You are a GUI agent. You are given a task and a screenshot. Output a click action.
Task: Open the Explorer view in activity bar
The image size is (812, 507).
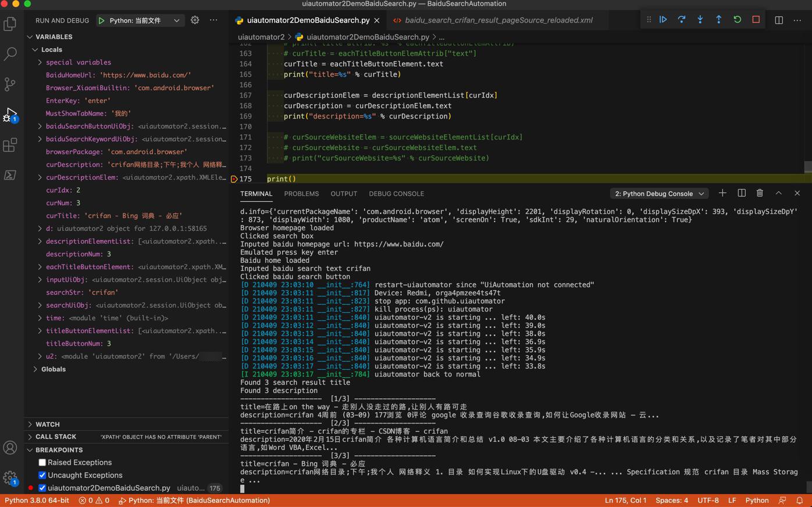pos(10,24)
